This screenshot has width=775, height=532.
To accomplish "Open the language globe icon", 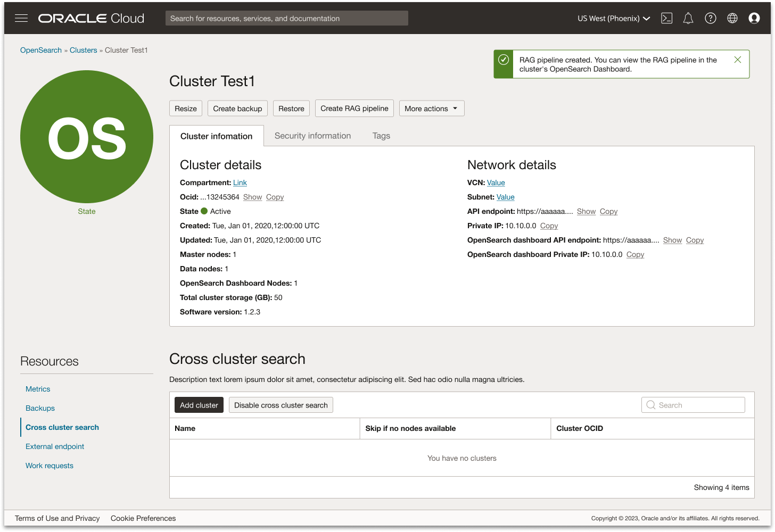I will pos(732,18).
